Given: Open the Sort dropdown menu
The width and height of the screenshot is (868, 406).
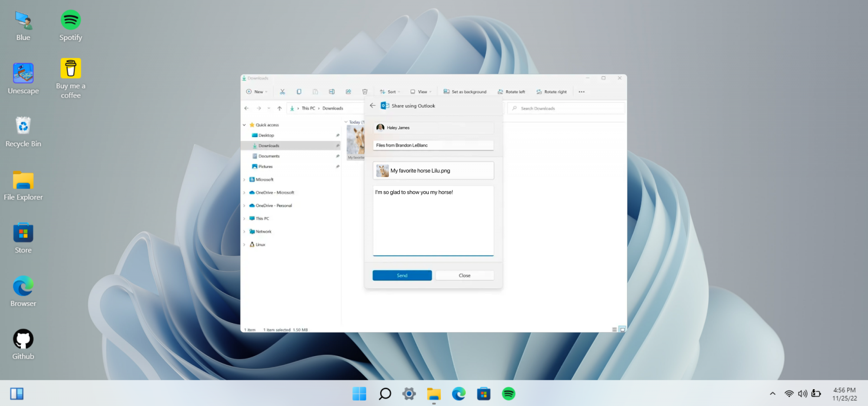Looking at the screenshot, I should pos(390,92).
